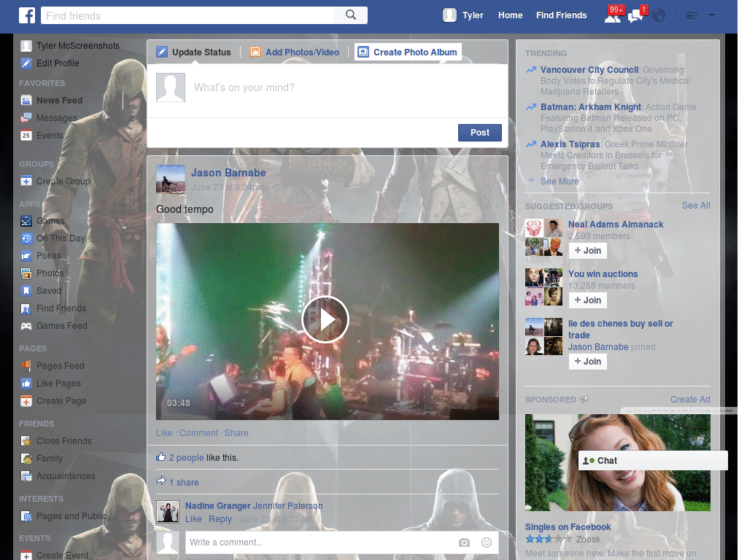Open Tyler McScreenshots profile in sidebar
747x560 pixels.
70,46
